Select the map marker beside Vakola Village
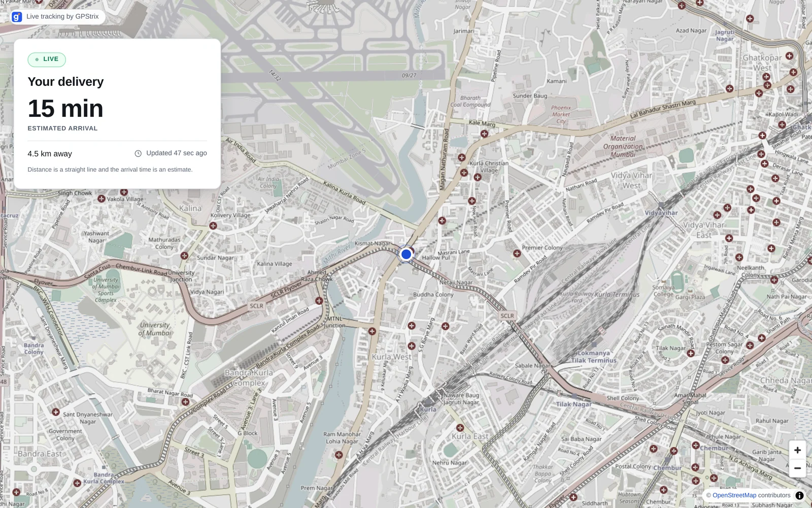 (101, 199)
